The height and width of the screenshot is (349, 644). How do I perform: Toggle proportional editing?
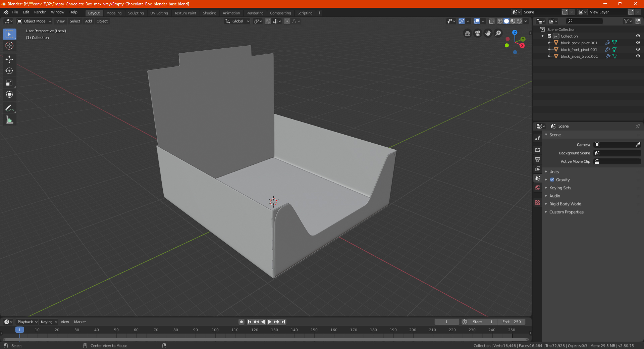[x=287, y=21]
